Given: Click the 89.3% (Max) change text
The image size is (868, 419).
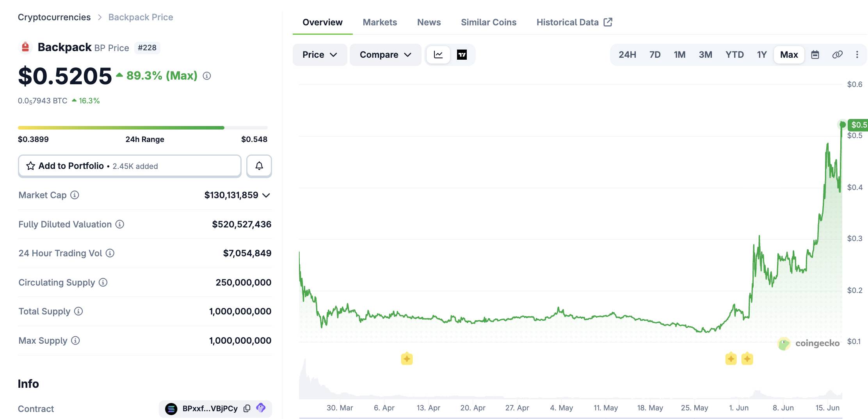Looking at the screenshot, I should point(162,75).
